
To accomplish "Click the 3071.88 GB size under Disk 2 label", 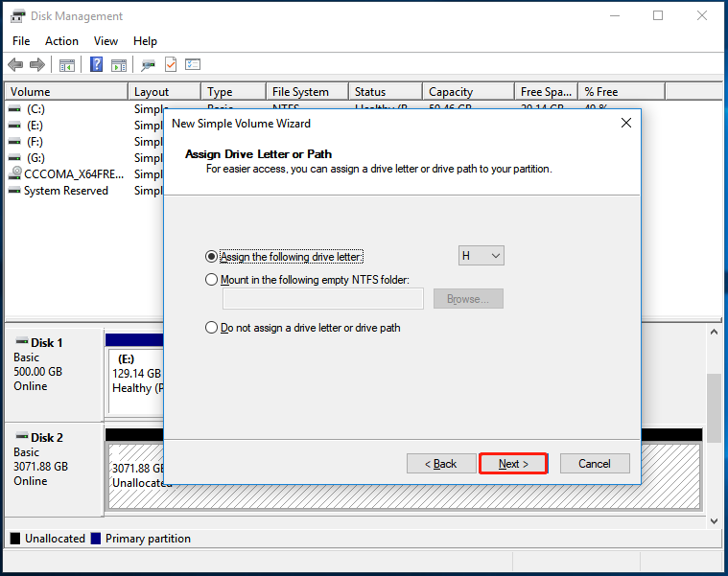I will pyautogui.click(x=41, y=466).
